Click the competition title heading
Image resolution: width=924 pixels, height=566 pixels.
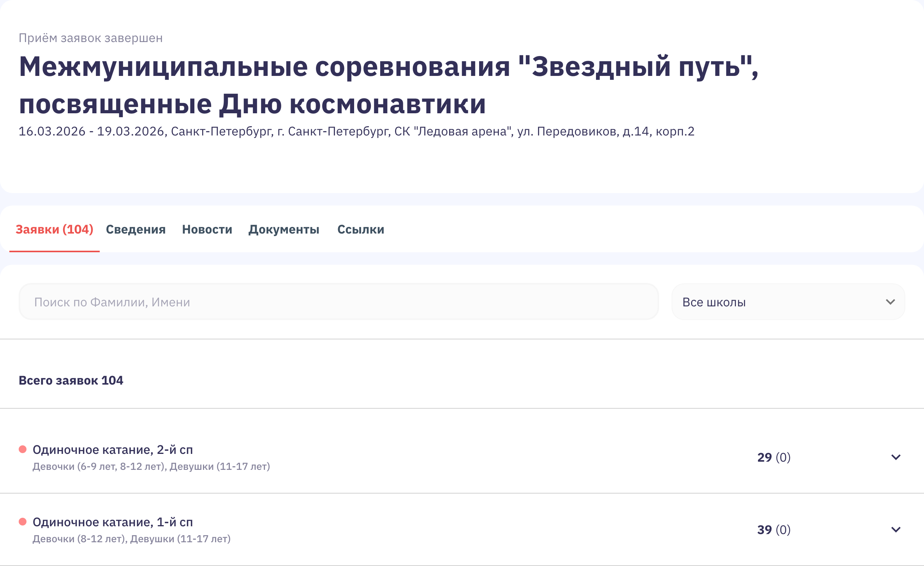coord(388,85)
